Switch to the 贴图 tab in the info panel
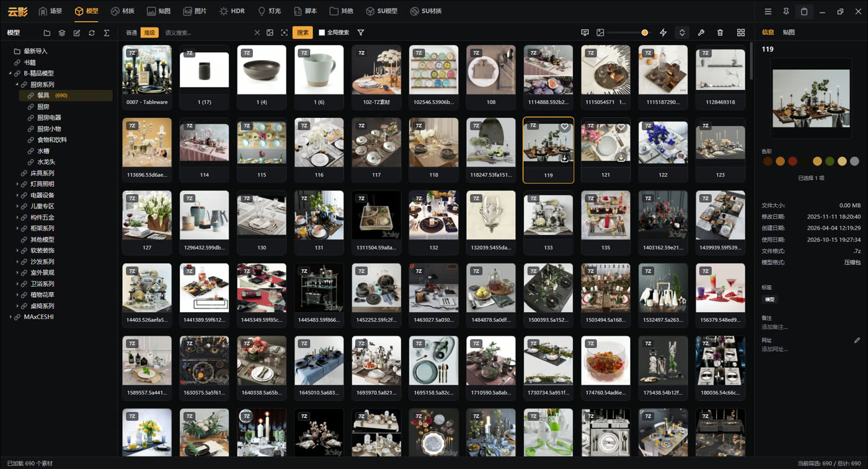 coord(789,32)
